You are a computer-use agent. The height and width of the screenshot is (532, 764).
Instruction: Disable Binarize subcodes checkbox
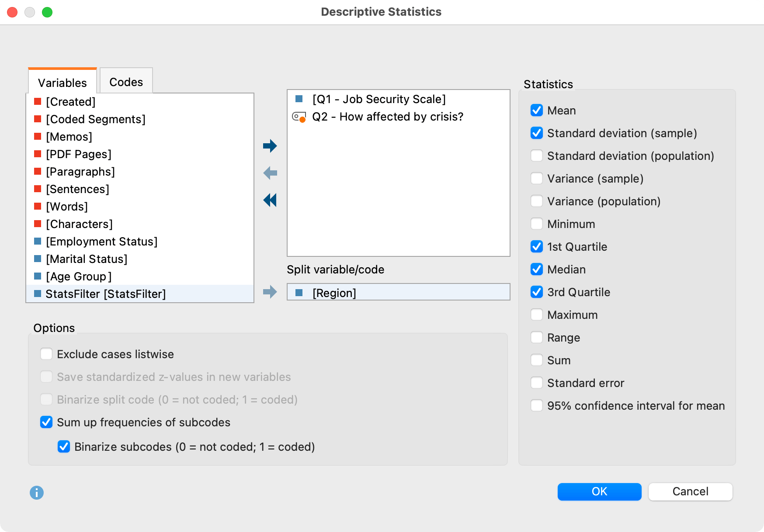pyautogui.click(x=64, y=446)
